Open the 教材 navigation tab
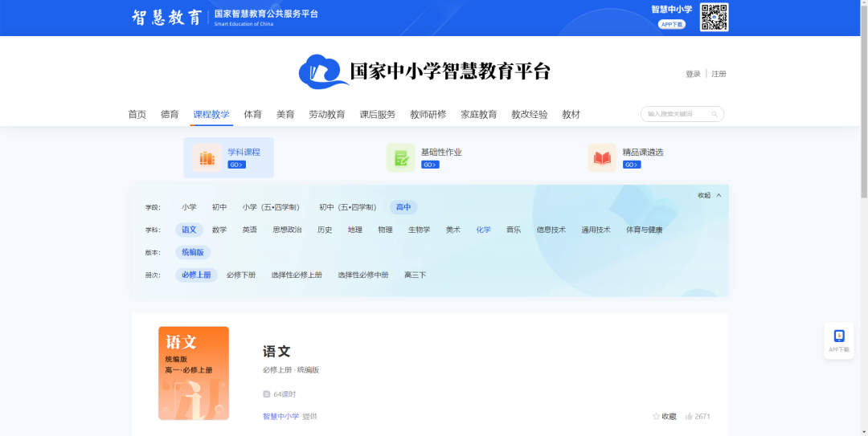The width and height of the screenshot is (868, 436). (571, 115)
